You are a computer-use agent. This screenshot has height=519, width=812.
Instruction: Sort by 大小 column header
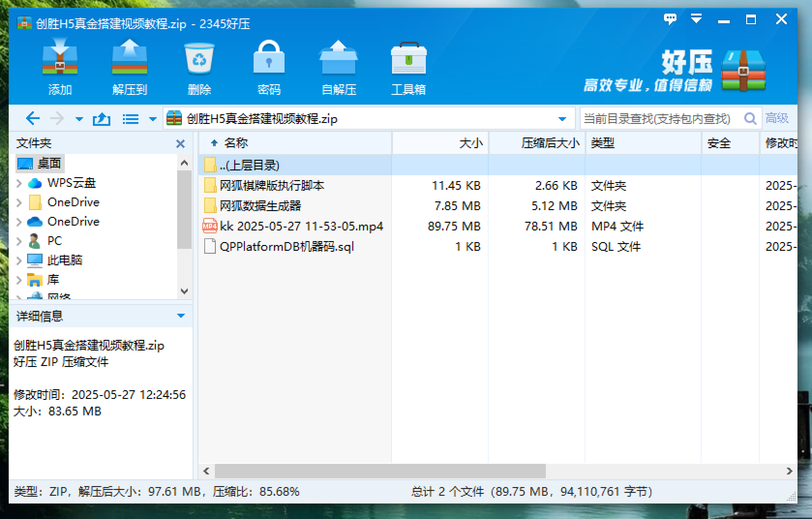click(440, 143)
